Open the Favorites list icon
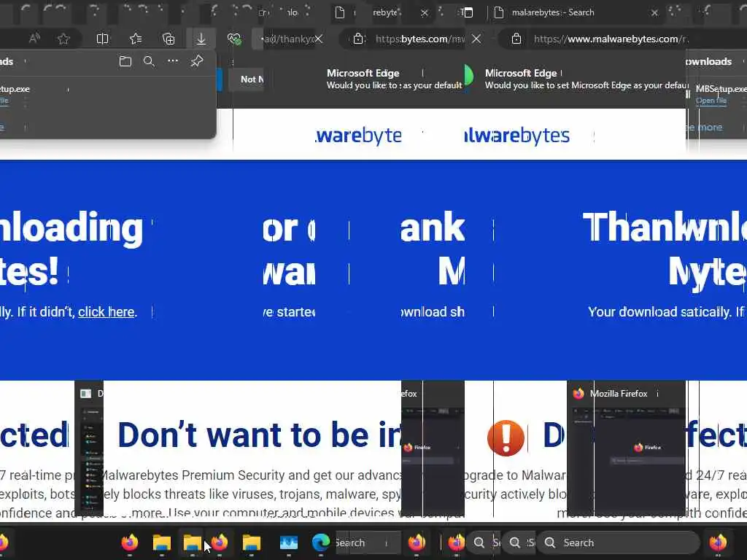This screenshot has width=747, height=560. pos(136,39)
